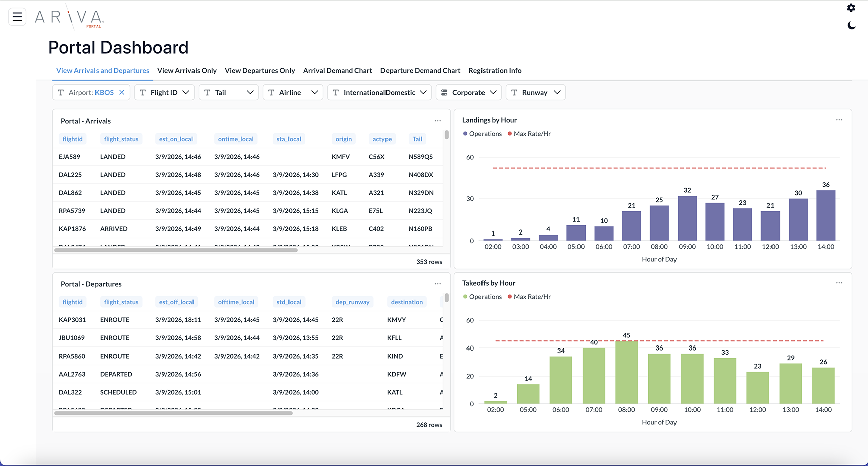Open Landings by Hour chart options
Viewport: 868px width, 466px height.
[839, 120]
